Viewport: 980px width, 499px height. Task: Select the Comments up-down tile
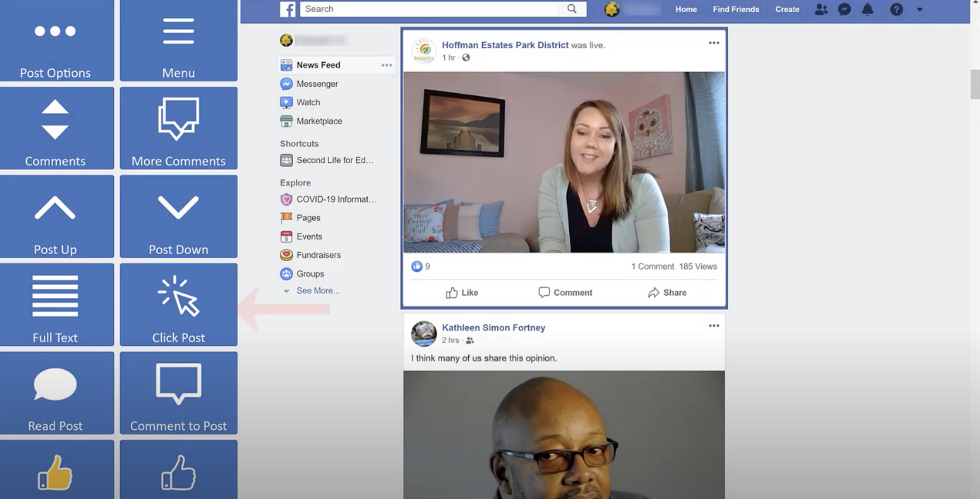(x=57, y=128)
